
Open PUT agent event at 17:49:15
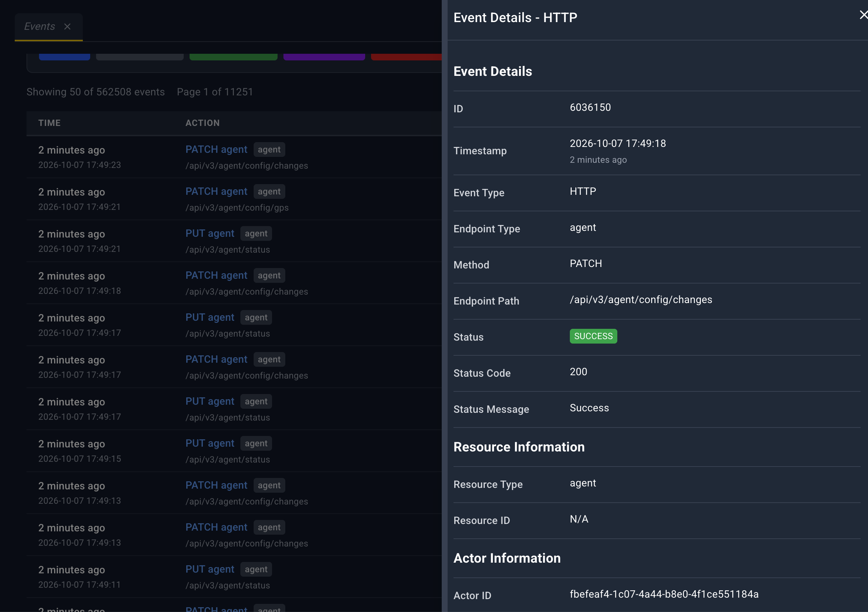[210, 443]
